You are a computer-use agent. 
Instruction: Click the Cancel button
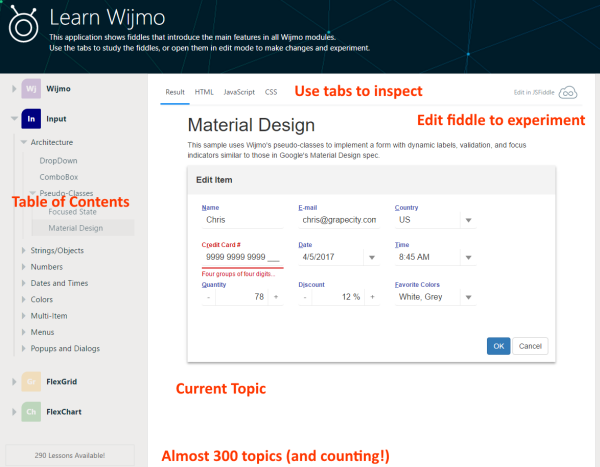point(530,346)
